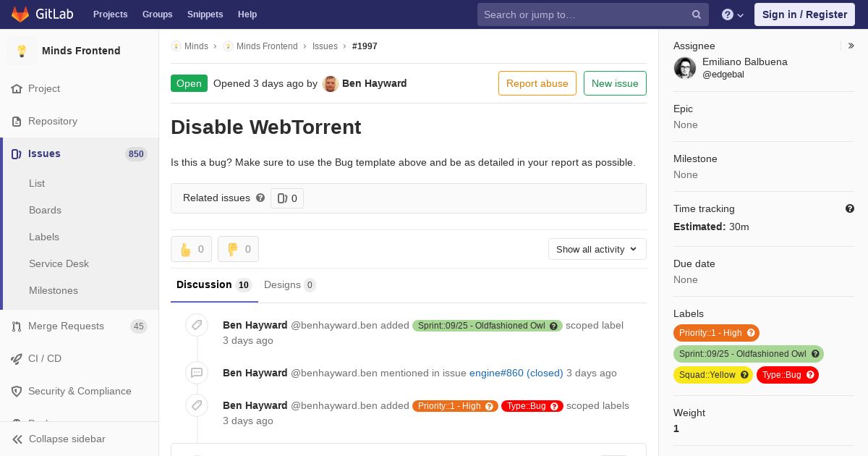The image size is (868, 456).
Task: Click the Report abuse button
Action: (537, 83)
